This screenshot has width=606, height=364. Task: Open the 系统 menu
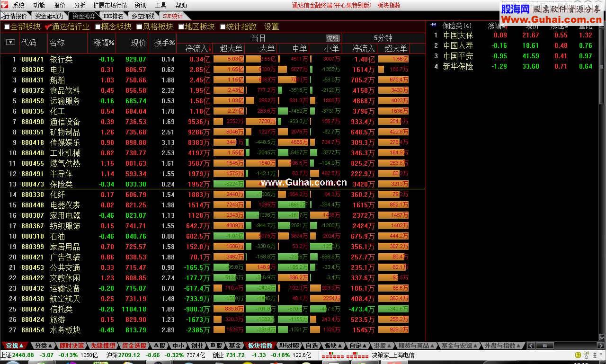pyautogui.click(x=19, y=6)
